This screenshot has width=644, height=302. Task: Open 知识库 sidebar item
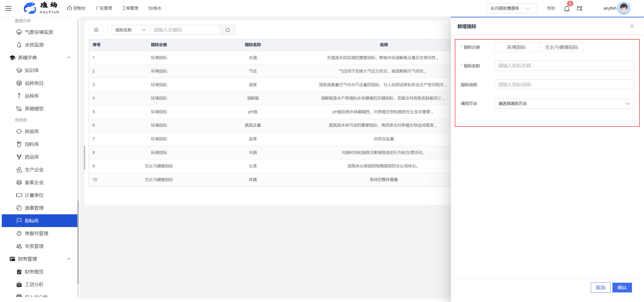click(x=32, y=70)
